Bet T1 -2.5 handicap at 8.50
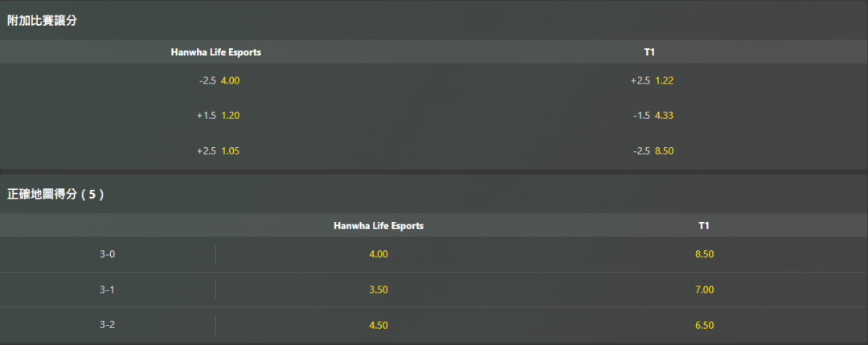This screenshot has height=345, width=868. 651,150
